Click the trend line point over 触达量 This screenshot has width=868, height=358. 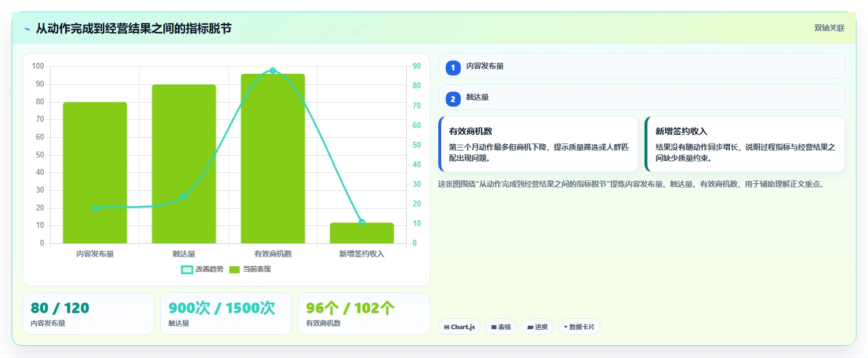(x=184, y=197)
